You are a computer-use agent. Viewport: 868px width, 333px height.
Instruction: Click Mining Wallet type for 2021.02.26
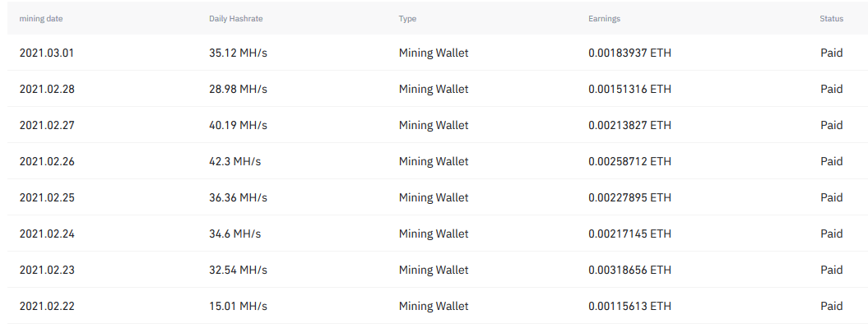tap(434, 161)
